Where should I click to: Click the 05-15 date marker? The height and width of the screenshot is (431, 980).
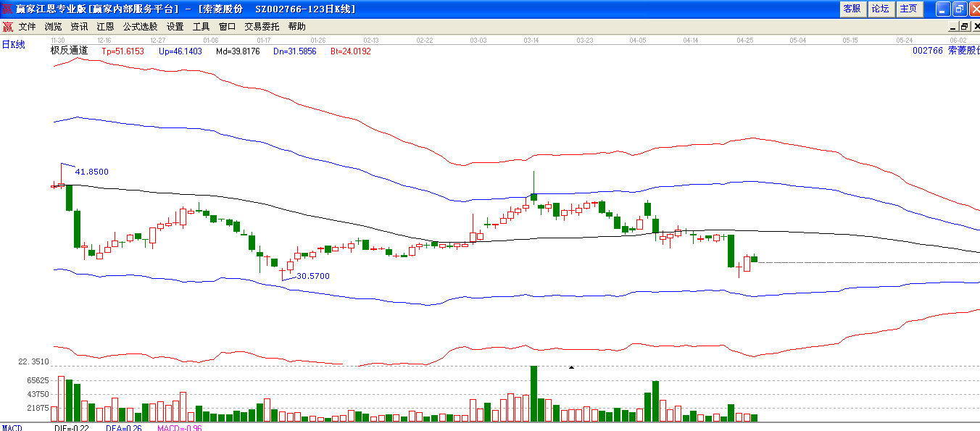(851, 40)
